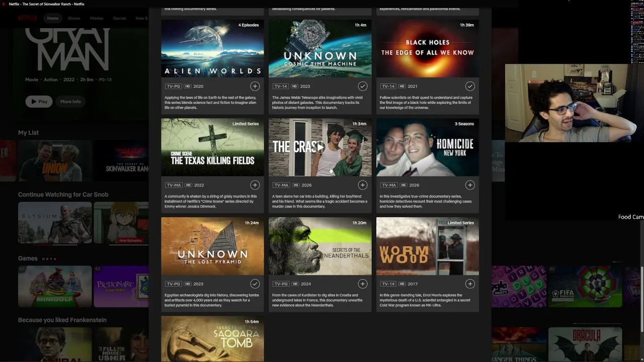Open Unknown: Cosmic Time Machine thumbnail

320,48
